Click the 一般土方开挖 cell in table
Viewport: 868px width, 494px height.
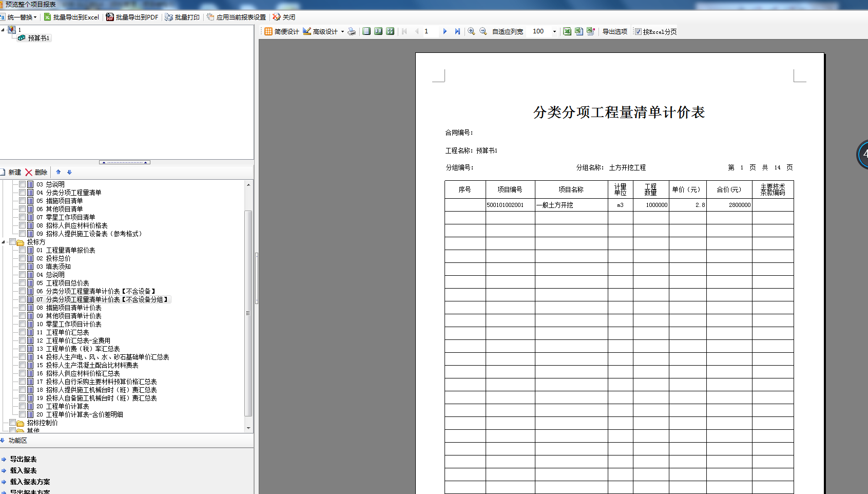pyautogui.click(x=571, y=205)
